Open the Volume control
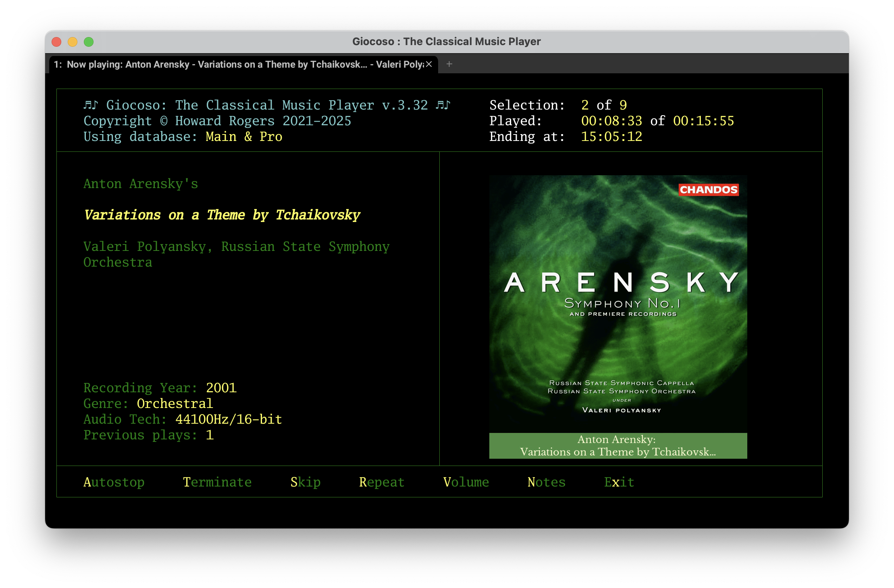The height and width of the screenshot is (588, 894). point(466,482)
